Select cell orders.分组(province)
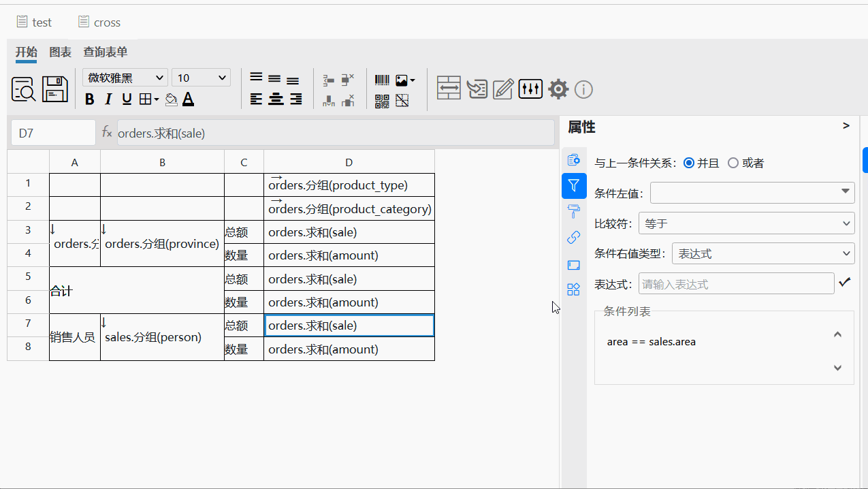 [162, 244]
